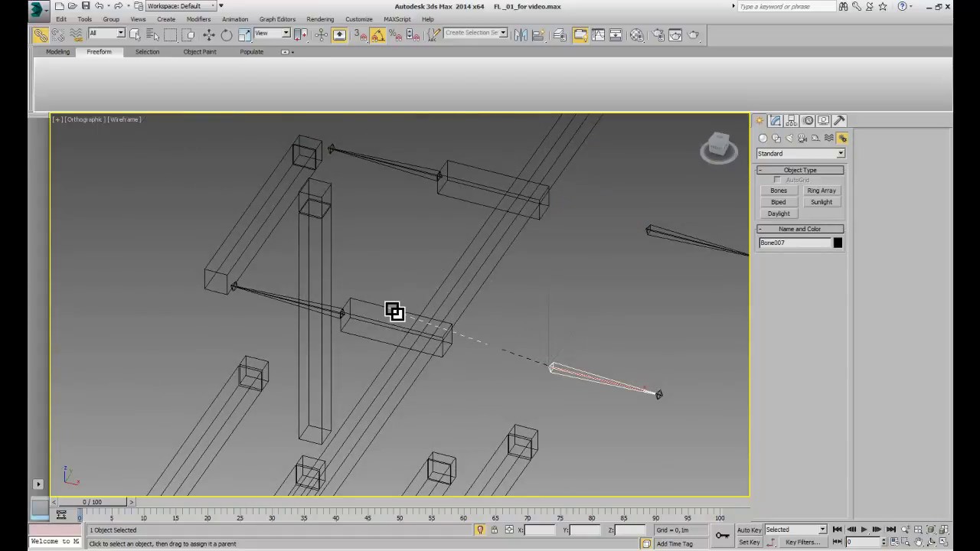Image resolution: width=980 pixels, height=551 pixels.
Task: Collapse the Object Type rollout
Action: pyautogui.click(x=800, y=170)
